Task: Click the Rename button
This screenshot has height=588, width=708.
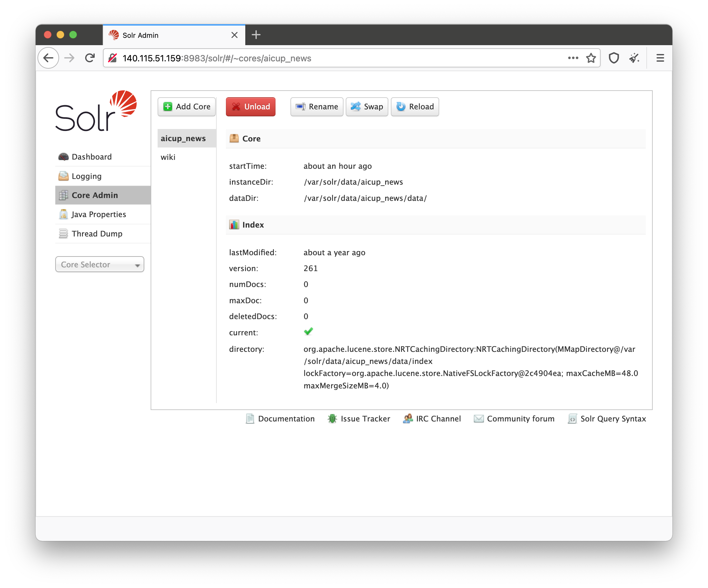Action: pyautogui.click(x=317, y=106)
